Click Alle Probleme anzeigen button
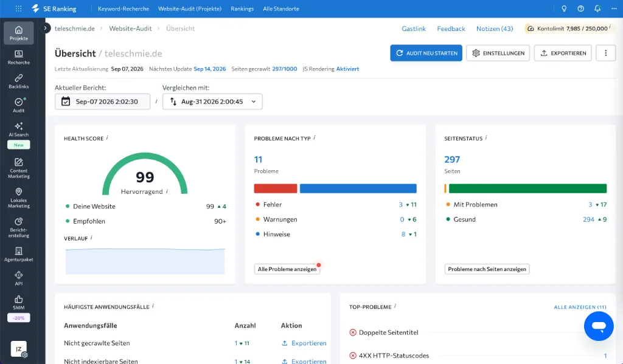The height and width of the screenshot is (364, 623). (x=287, y=269)
